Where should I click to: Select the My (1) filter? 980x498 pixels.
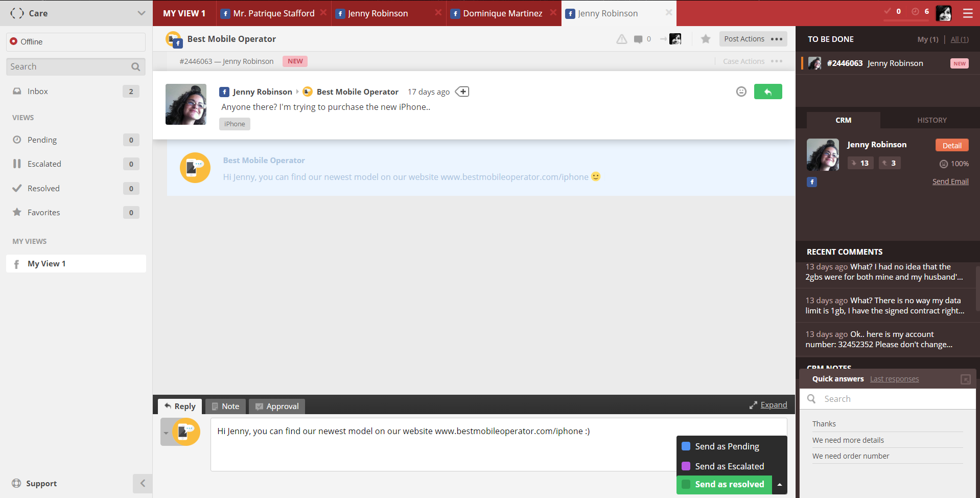coord(928,39)
